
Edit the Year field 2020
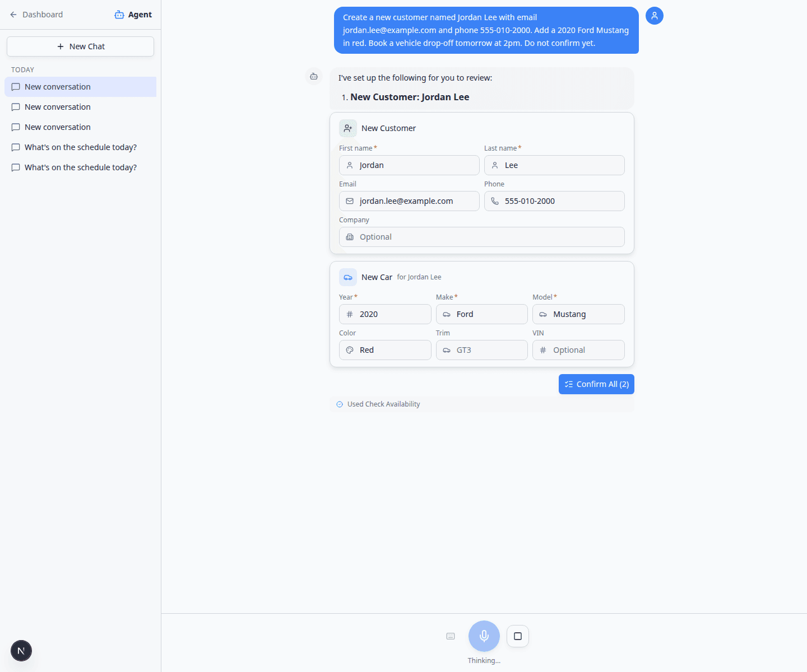click(385, 314)
